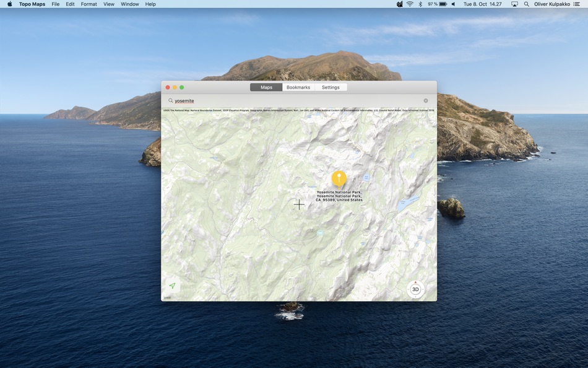Close the Topo Maps window
Viewport: 588px width, 368px height.
click(x=168, y=87)
